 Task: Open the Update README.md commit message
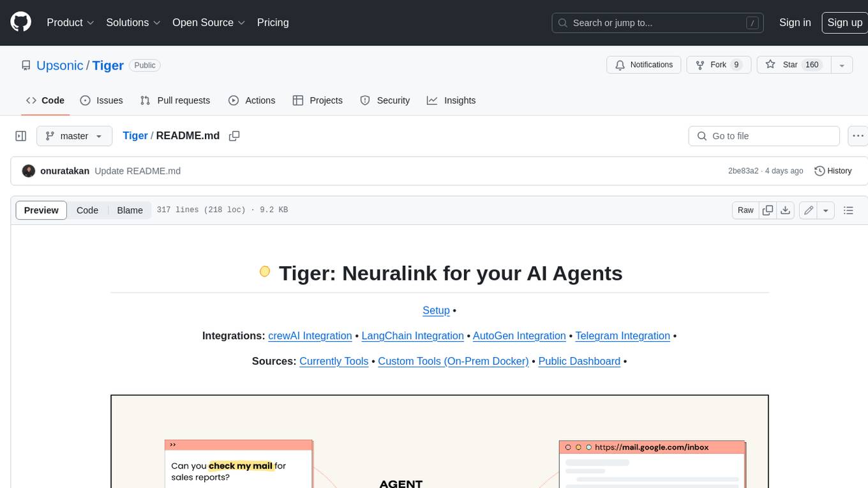tap(137, 171)
